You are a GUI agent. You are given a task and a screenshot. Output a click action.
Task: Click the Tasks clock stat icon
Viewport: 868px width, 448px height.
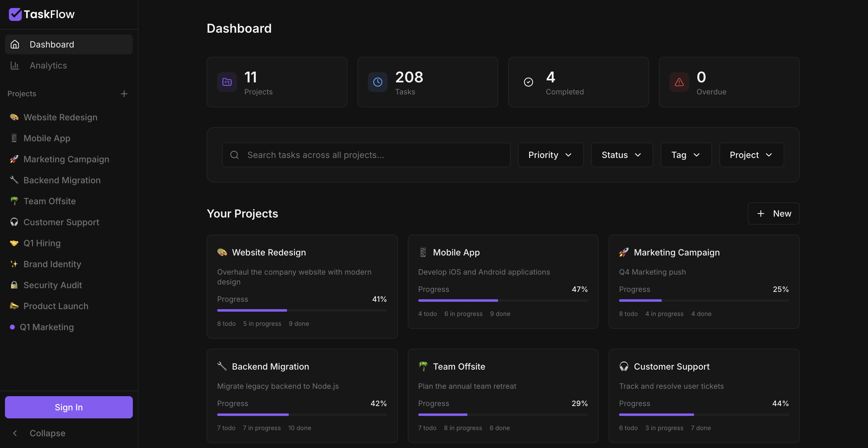pyautogui.click(x=377, y=82)
